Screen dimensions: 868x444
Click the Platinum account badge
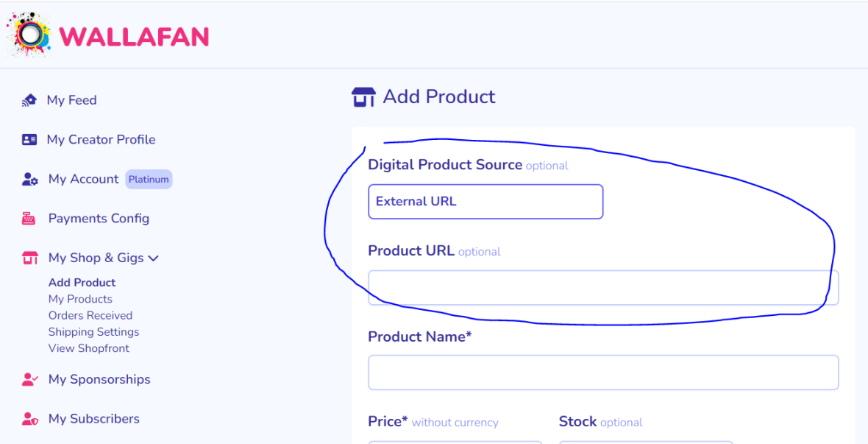click(149, 180)
